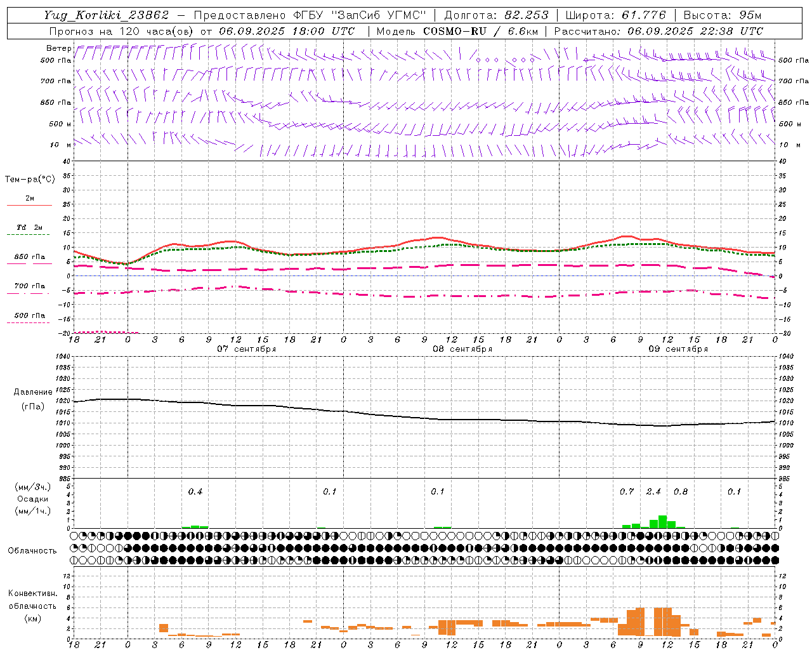This screenshot has height=650, width=812.
Task: Click the 0.8 precipitation total
Action: 681,491
